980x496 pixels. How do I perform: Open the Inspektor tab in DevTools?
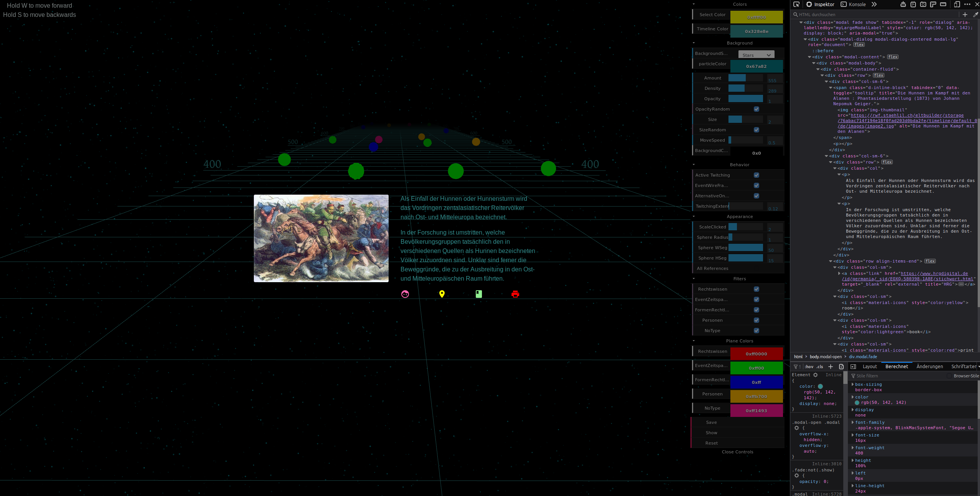(x=824, y=5)
